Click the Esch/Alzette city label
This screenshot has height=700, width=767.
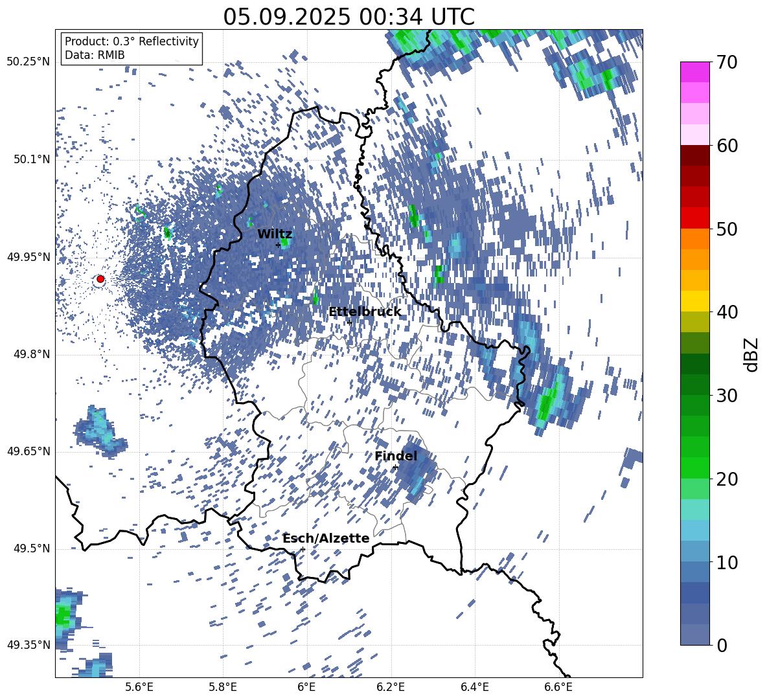(x=326, y=538)
